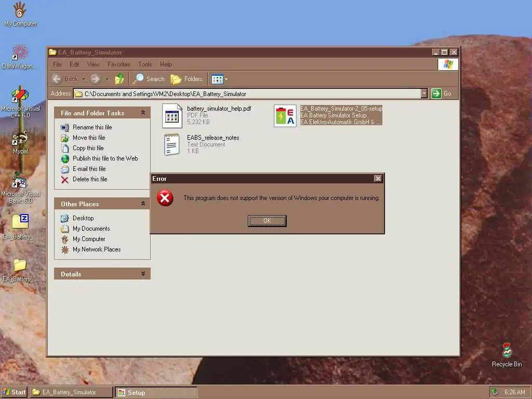Go to My Computer in Other Places
This screenshot has width=532, height=399.
click(x=89, y=239)
